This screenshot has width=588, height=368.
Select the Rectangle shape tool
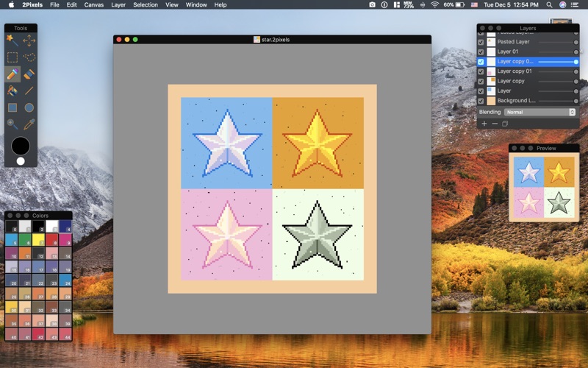[x=12, y=107]
